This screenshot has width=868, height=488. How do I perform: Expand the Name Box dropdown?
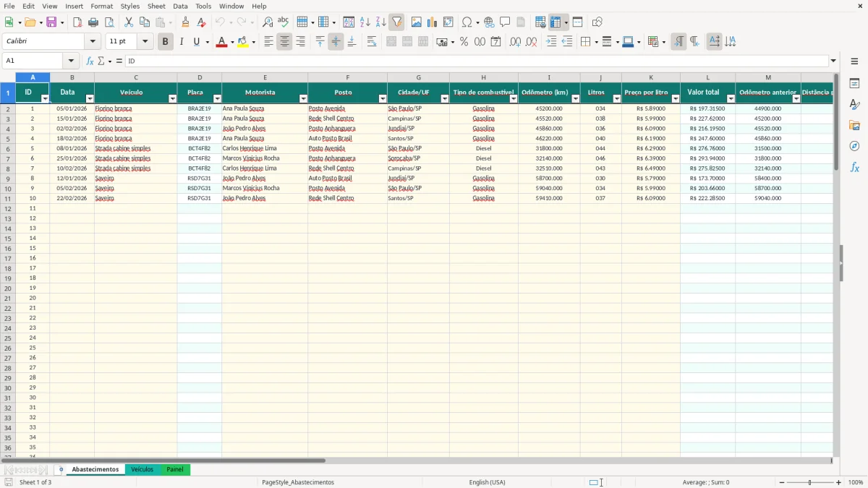point(71,61)
